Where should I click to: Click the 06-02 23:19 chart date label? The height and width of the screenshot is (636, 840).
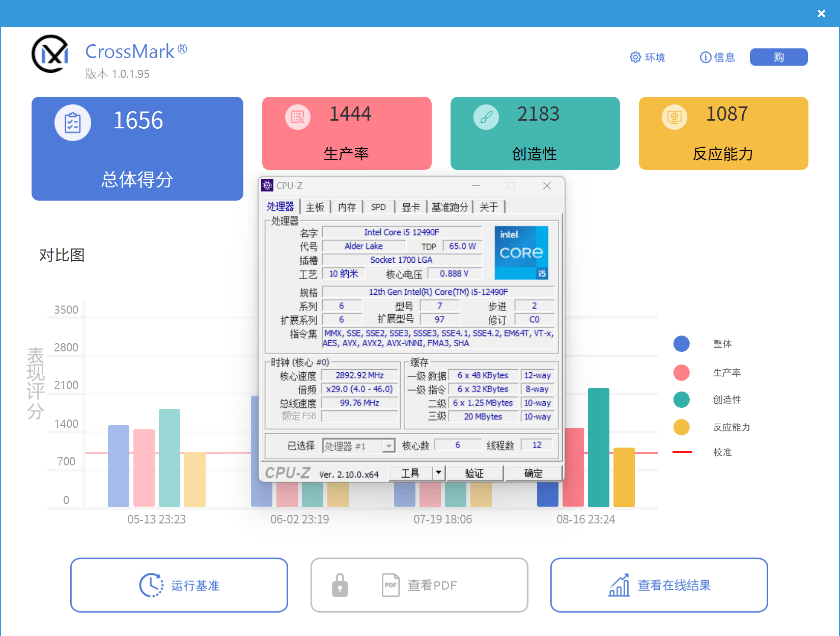(300, 519)
